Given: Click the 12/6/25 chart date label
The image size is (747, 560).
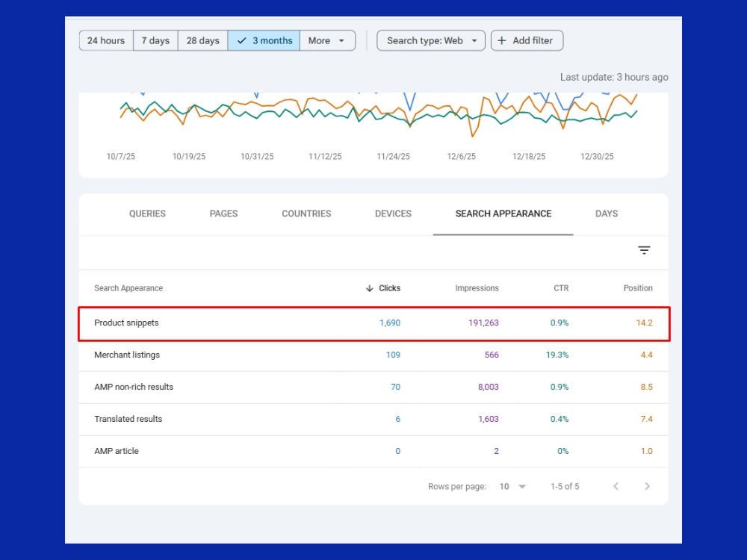Looking at the screenshot, I should 461,156.
